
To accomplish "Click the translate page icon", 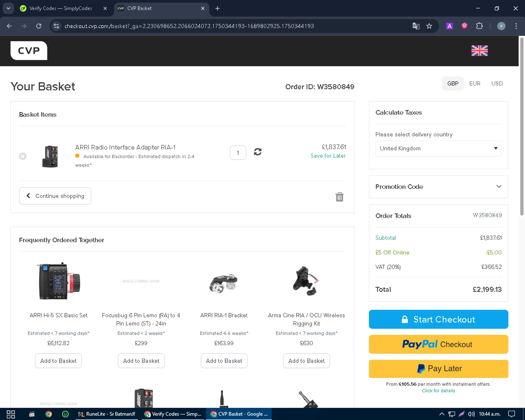I will [416, 26].
